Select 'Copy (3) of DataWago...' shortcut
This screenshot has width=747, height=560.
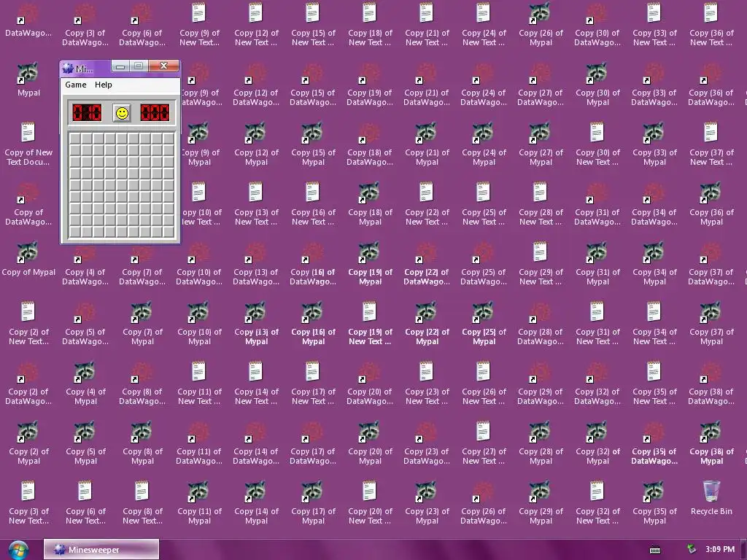85,25
